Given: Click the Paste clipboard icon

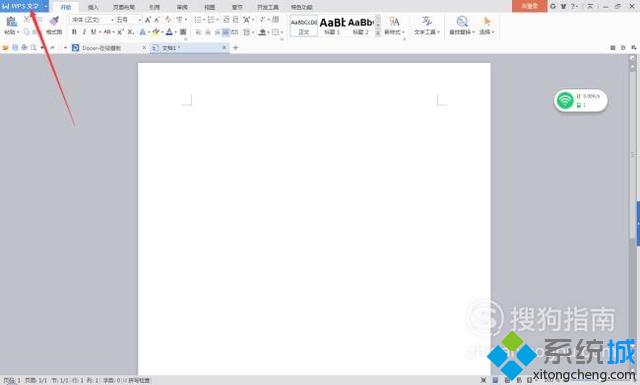Looking at the screenshot, I should [x=11, y=22].
